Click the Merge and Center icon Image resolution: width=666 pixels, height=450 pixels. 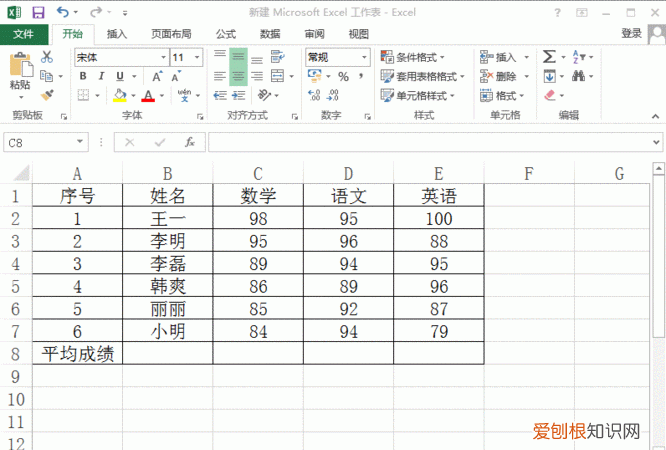tap(277, 76)
